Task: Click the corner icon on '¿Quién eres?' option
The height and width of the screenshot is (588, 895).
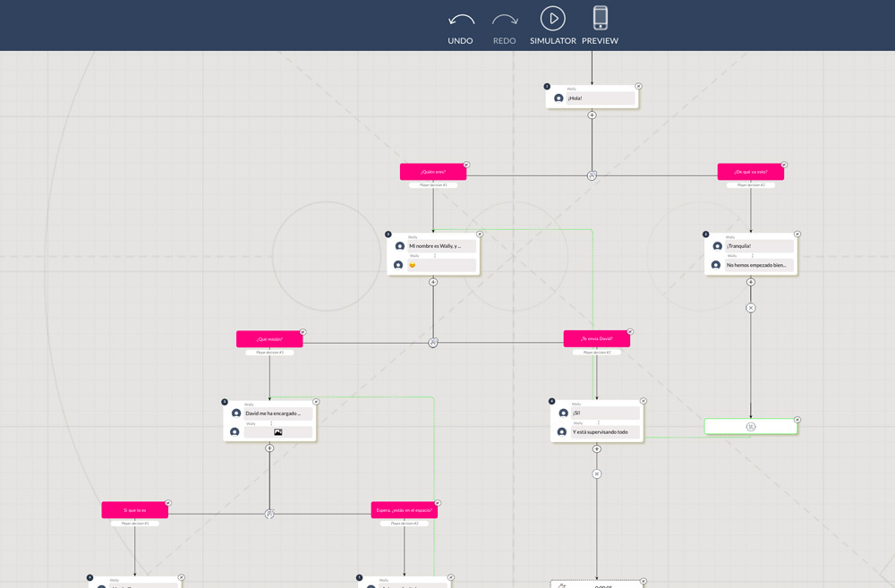Action: click(466, 165)
